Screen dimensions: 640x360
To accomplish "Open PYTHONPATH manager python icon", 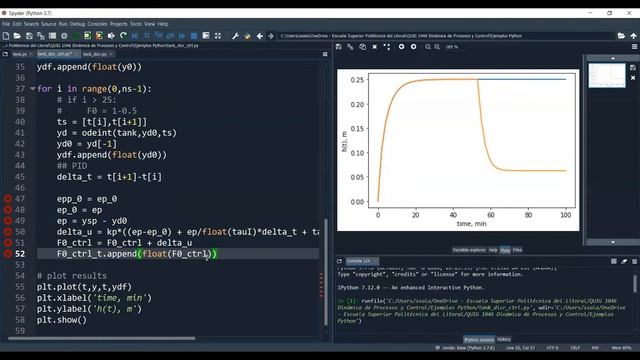I will tap(247, 36).
